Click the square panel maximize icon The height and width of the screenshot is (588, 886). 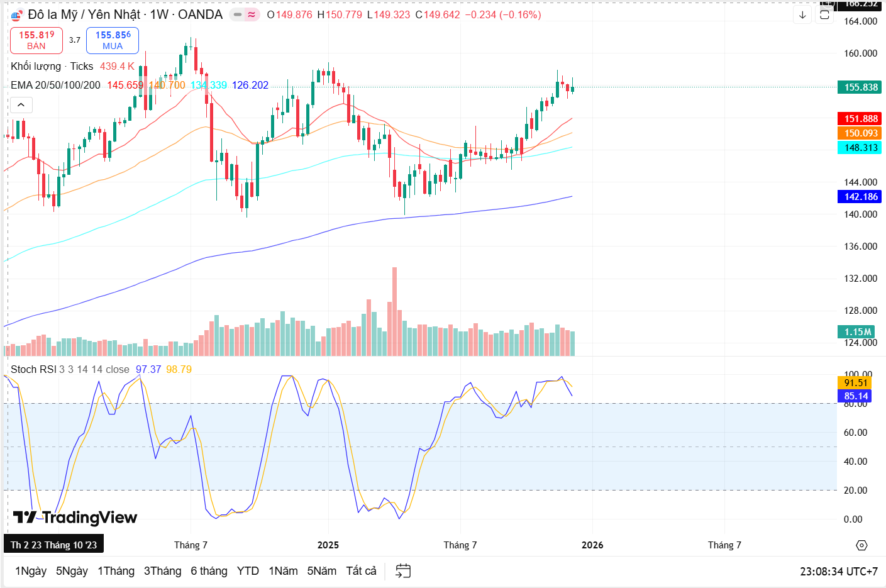tap(825, 15)
